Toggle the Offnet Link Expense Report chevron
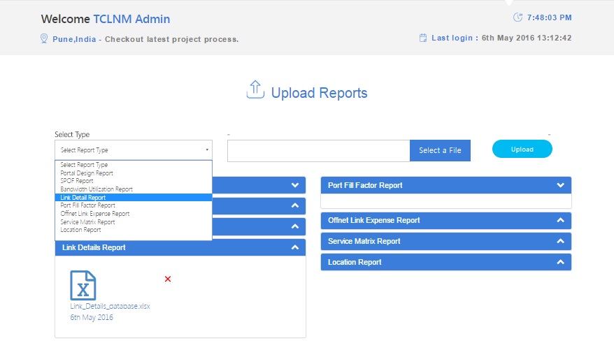 coord(560,220)
